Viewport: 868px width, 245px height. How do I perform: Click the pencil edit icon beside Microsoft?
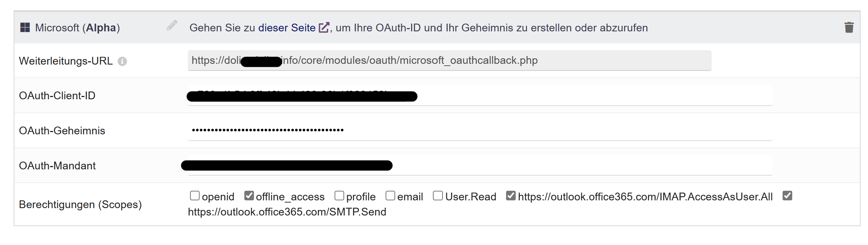(x=172, y=25)
